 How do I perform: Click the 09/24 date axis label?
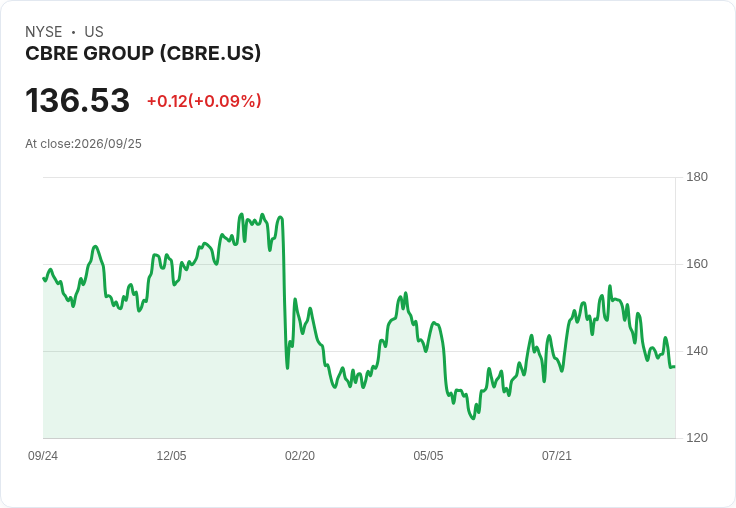pos(43,456)
